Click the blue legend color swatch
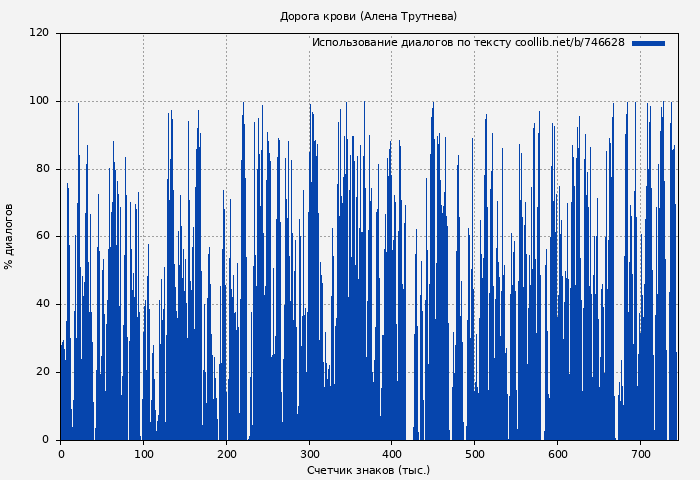This screenshot has width=700, height=480. 648,43
